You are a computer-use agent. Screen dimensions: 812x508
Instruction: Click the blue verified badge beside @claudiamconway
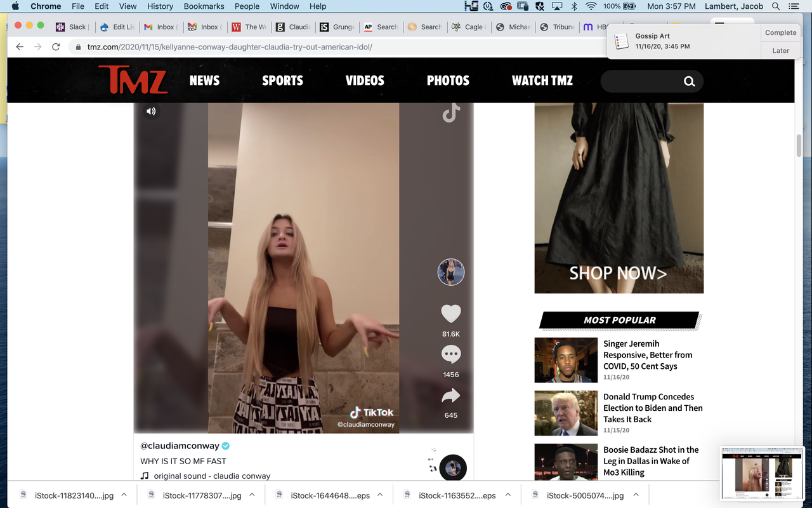click(x=226, y=446)
